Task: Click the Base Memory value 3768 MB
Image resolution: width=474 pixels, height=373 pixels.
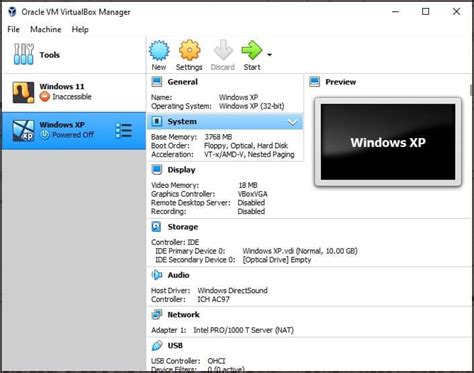Action: [x=218, y=137]
